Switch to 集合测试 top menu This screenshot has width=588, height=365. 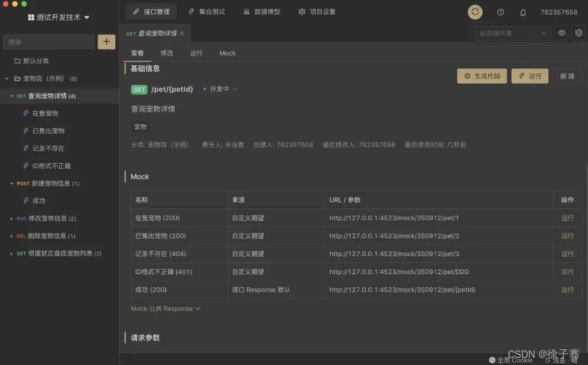(x=207, y=11)
